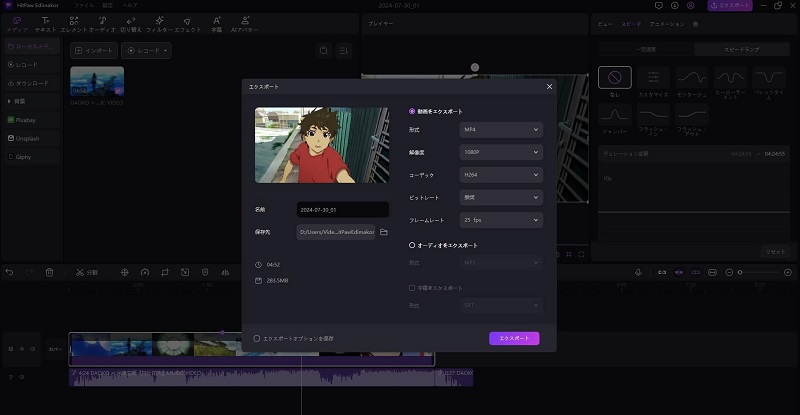Click the title bar エクスポート button

(x=730, y=5)
